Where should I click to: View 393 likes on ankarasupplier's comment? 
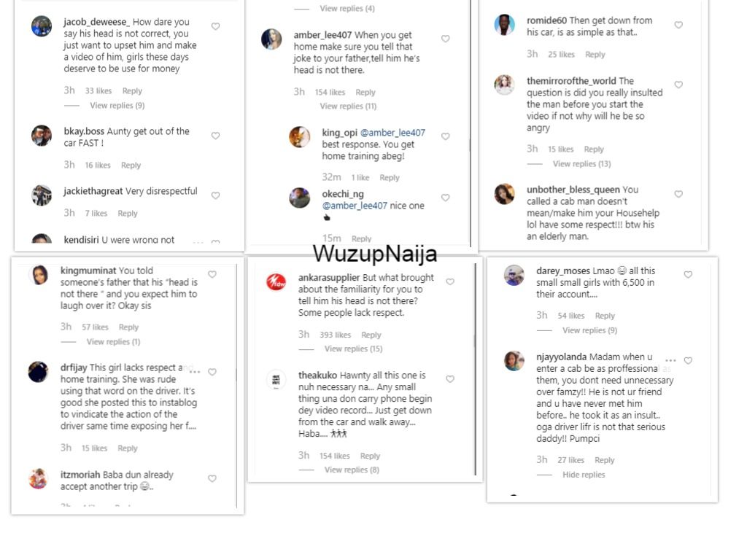pos(336,335)
